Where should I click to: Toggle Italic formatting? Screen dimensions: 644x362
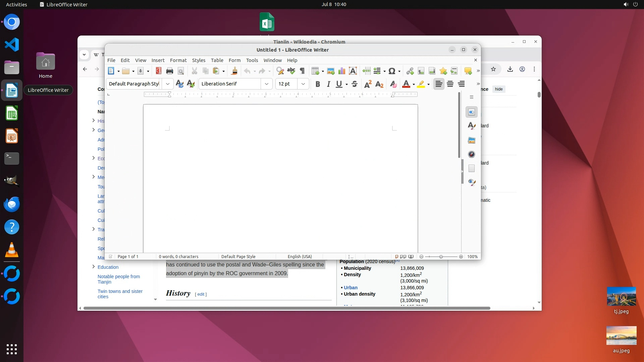pyautogui.click(x=328, y=84)
